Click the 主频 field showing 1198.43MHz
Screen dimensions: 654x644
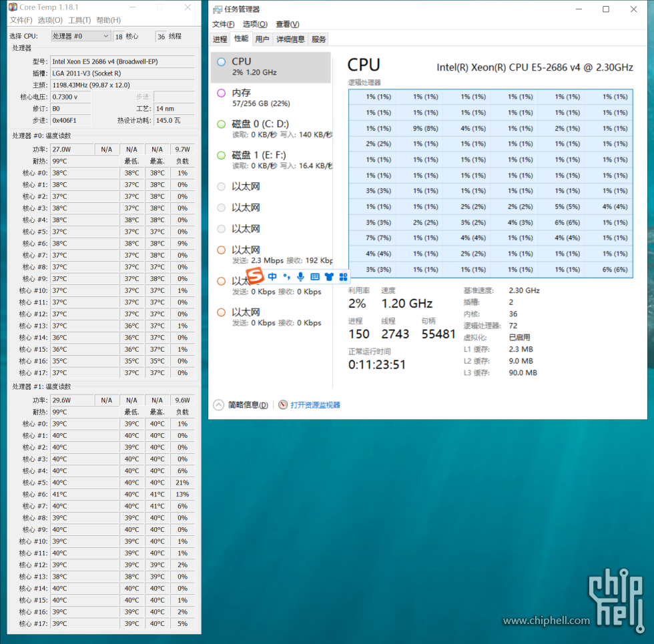(x=123, y=85)
